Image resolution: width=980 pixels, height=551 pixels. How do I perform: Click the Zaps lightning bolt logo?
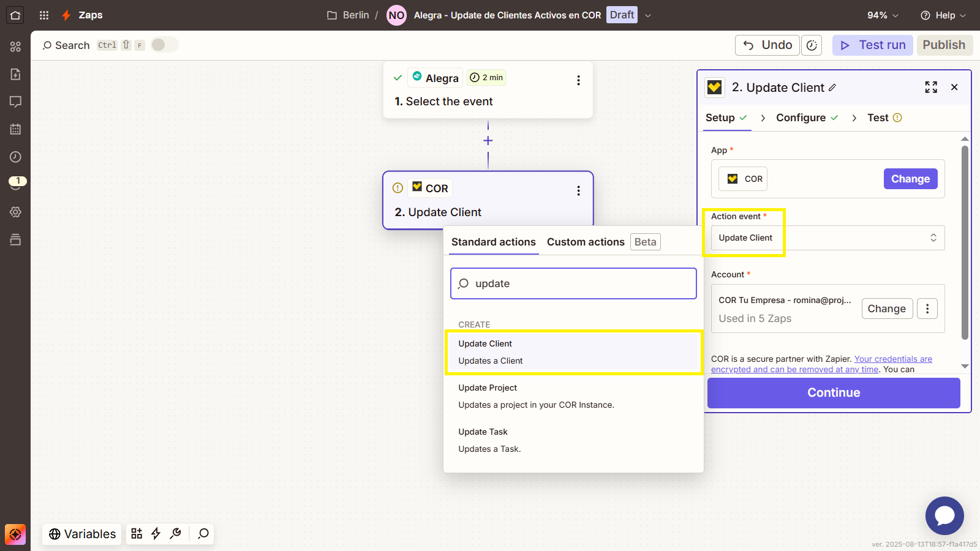pyautogui.click(x=66, y=15)
